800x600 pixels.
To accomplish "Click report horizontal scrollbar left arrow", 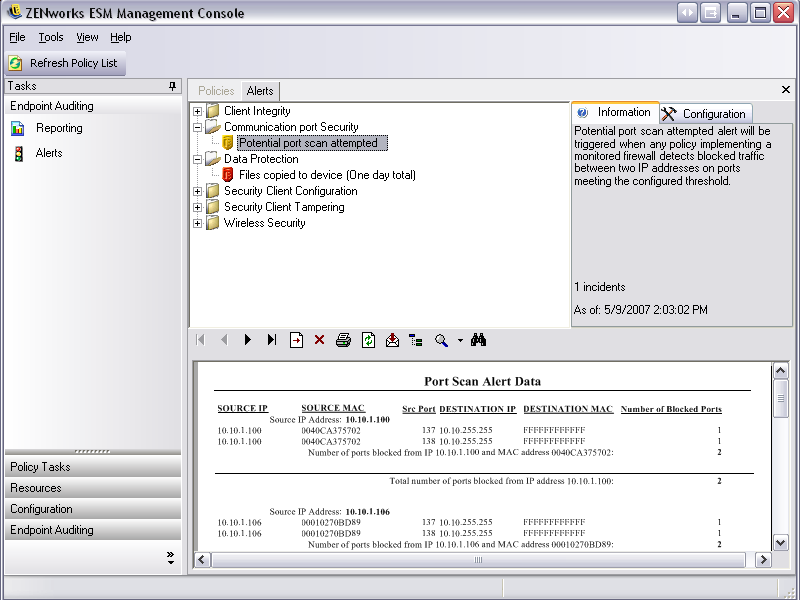I will pos(202,560).
